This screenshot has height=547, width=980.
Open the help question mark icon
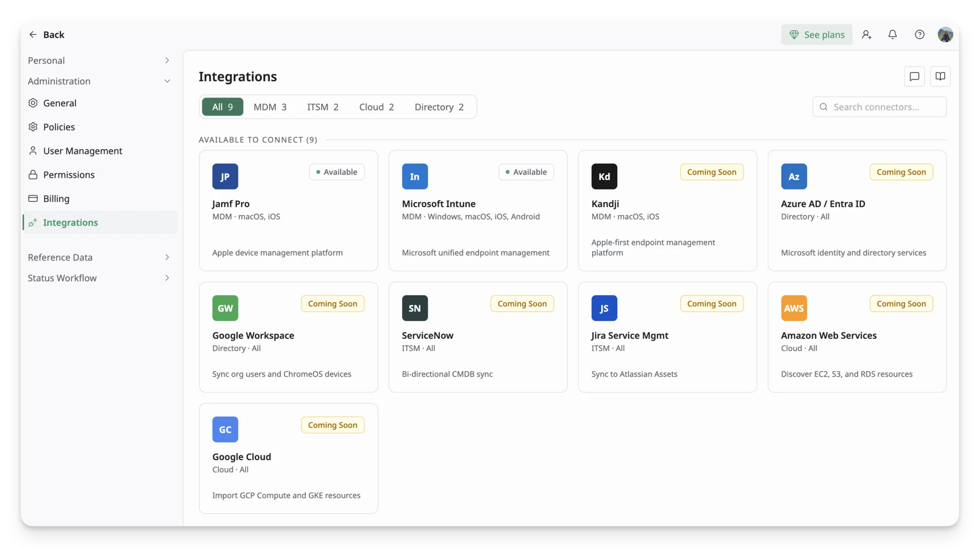click(x=920, y=35)
